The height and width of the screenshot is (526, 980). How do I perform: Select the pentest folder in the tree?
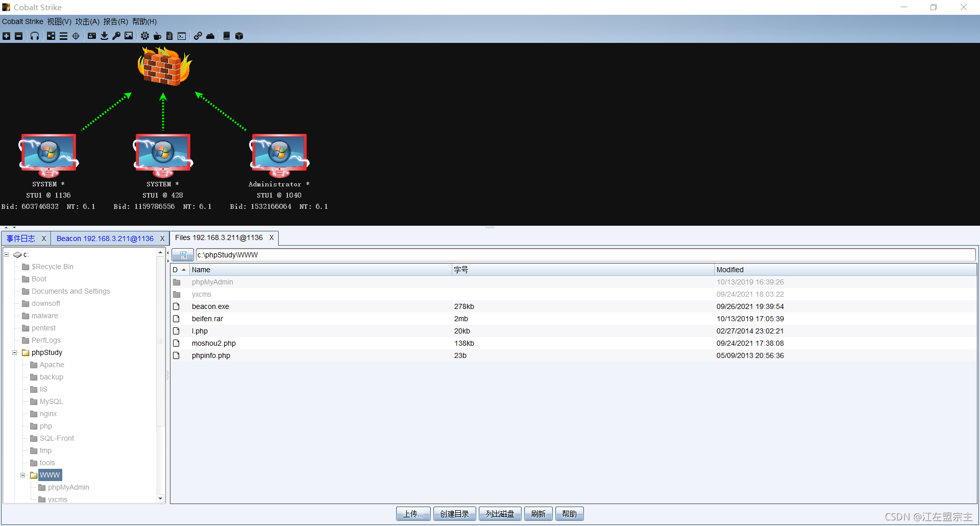[43, 328]
